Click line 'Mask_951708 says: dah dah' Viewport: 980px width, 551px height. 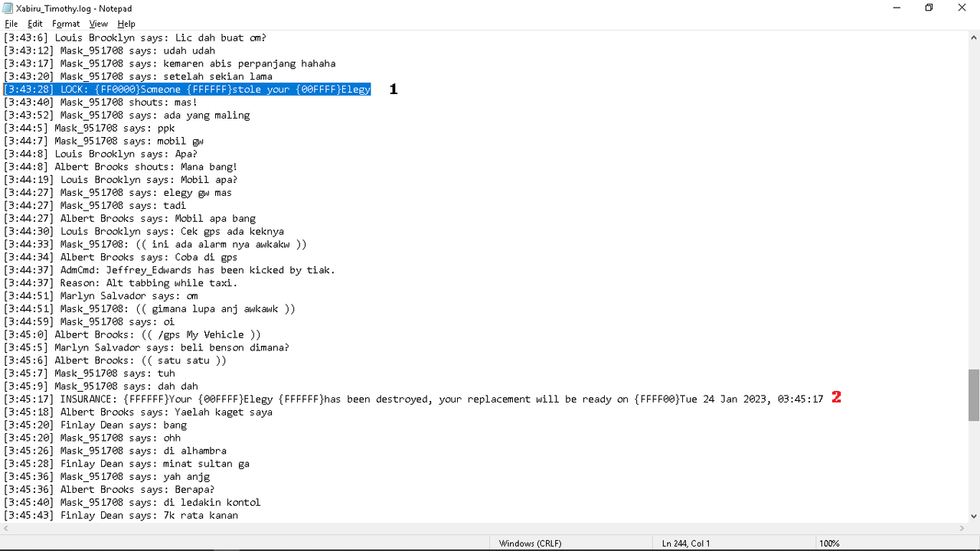(100, 386)
